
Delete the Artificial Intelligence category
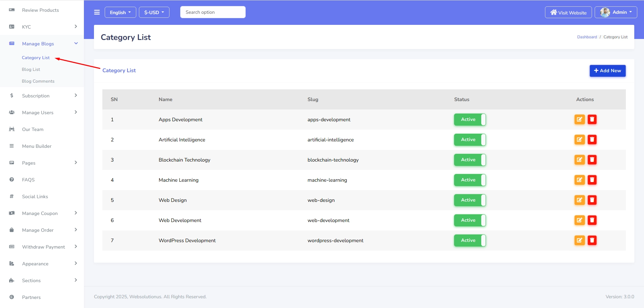click(x=592, y=139)
